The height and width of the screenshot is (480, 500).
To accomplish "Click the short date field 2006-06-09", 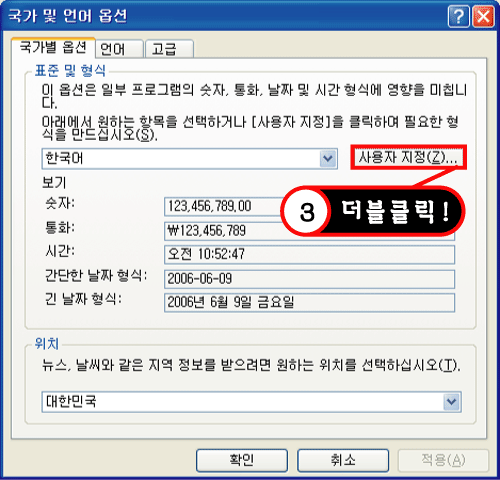I will pyautogui.click(x=309, y=279).
